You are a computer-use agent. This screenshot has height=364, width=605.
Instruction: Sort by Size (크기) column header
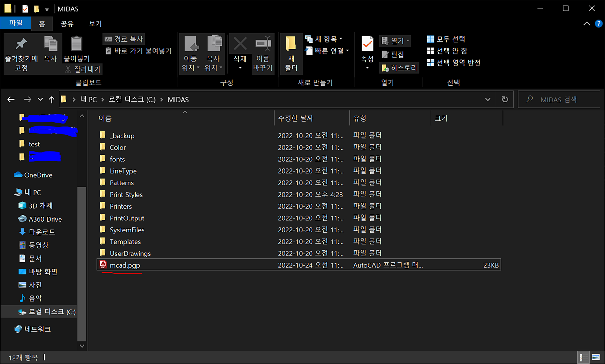click(x=467, y=118)
